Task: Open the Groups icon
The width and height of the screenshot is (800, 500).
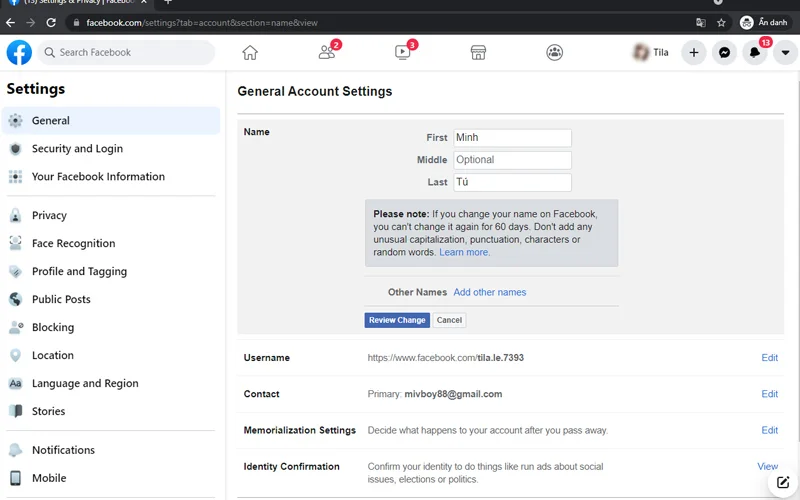Action: [x=555, y=52]
